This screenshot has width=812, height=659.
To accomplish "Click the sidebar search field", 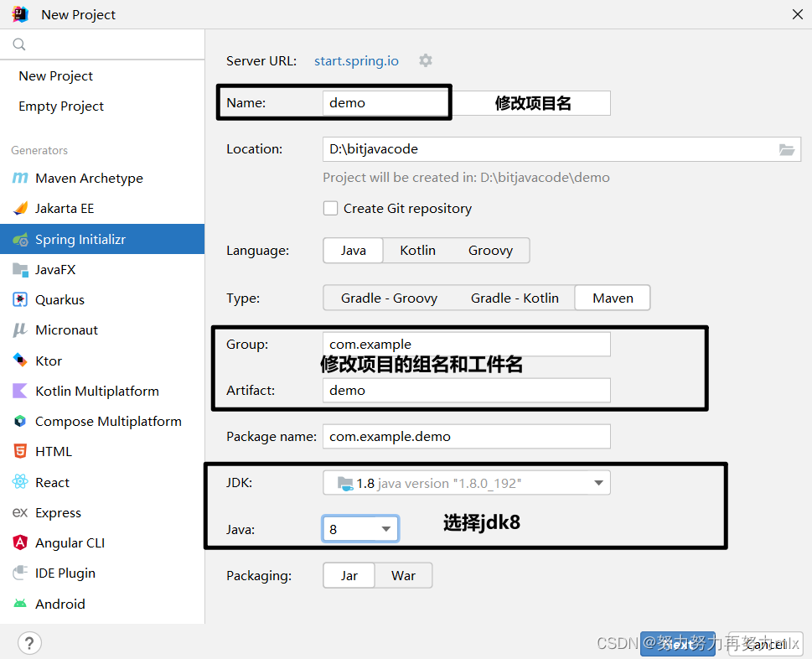I will coord(102,44).
